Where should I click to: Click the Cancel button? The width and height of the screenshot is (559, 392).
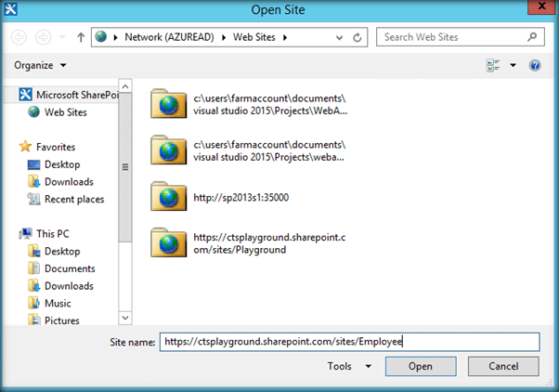503,366
